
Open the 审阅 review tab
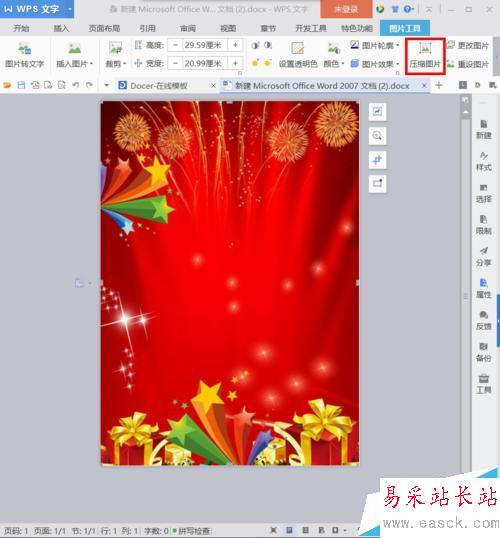tap(188, 28)
